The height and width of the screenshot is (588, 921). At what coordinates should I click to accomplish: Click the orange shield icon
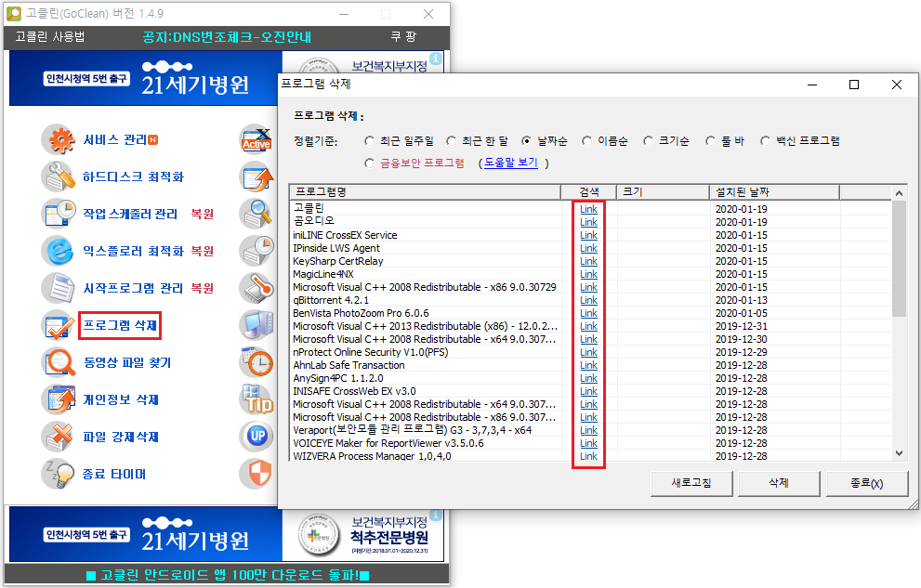pyautogui.click(x=257, y=474)
